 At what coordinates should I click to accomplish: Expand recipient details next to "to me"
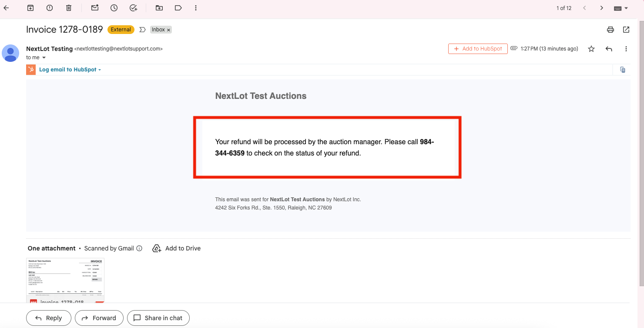point(44,57)
